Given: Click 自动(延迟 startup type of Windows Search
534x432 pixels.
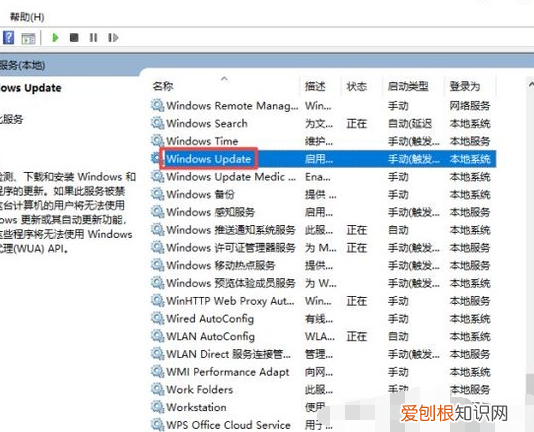Looking at the screenshot, I should [x=410, y=124].
